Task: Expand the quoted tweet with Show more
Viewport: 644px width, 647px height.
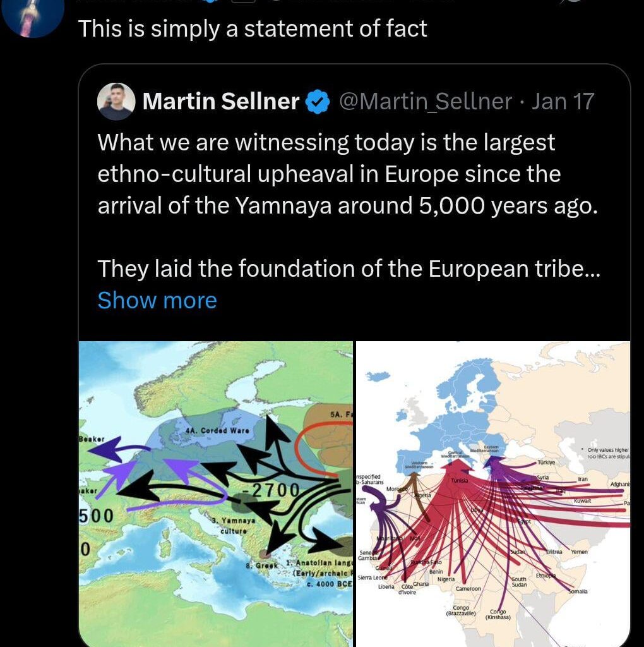Action: (x=157, y=300)
